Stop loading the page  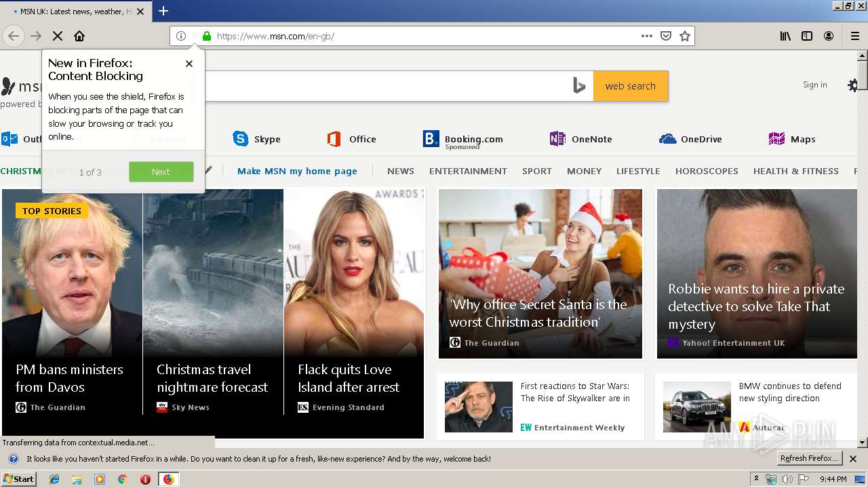[58, 36]
